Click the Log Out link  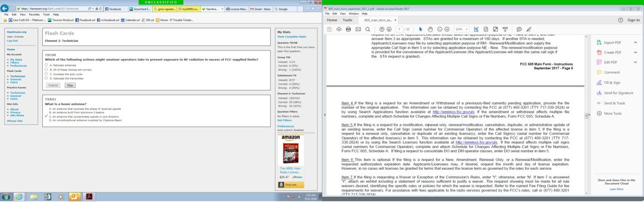[12, 41]
